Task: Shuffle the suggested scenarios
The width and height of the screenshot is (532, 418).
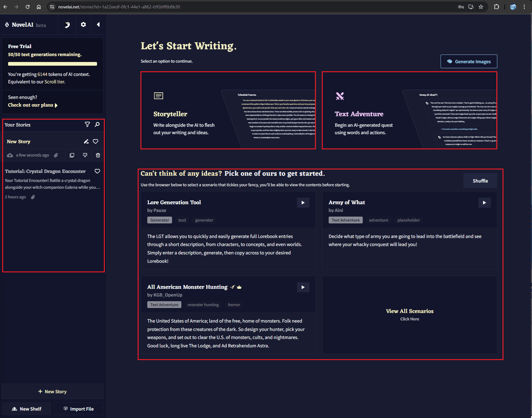Action: (x=480, y=181)
